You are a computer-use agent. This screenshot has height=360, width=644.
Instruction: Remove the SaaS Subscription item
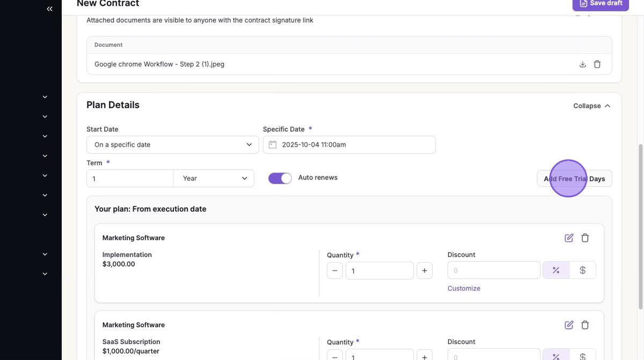585,325
